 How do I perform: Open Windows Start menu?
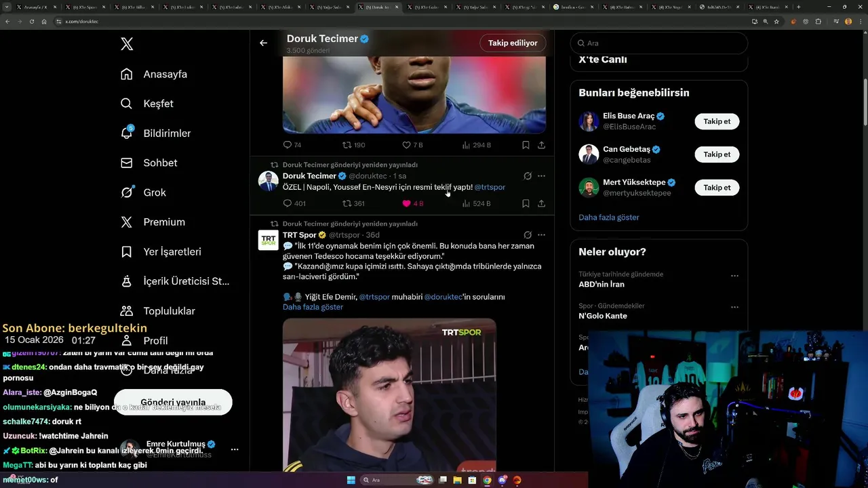(x=351, y=480)
